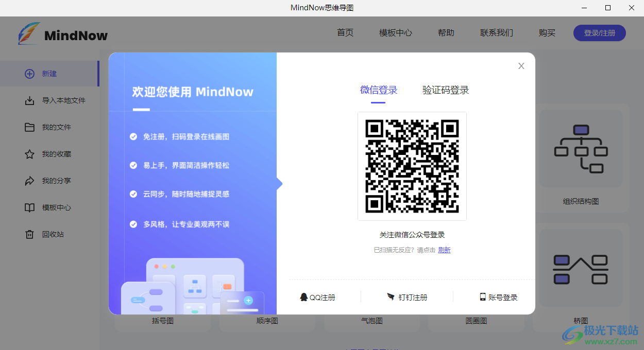Open 我的文件 in the sidebar
Image resolution: width=644 pixels, height=350 pixels.
[49, 127]
